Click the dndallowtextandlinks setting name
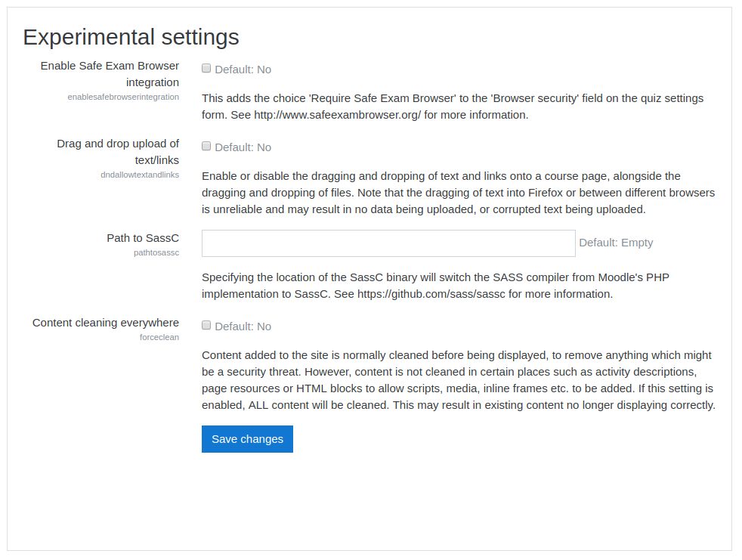 coord(140,175)
